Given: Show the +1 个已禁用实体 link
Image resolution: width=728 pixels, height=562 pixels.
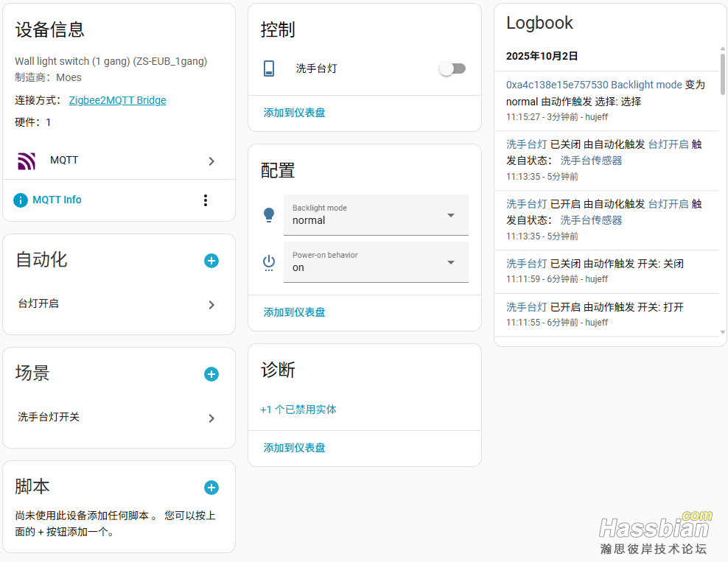Looking at the screenshot, I should pos(298,410).
